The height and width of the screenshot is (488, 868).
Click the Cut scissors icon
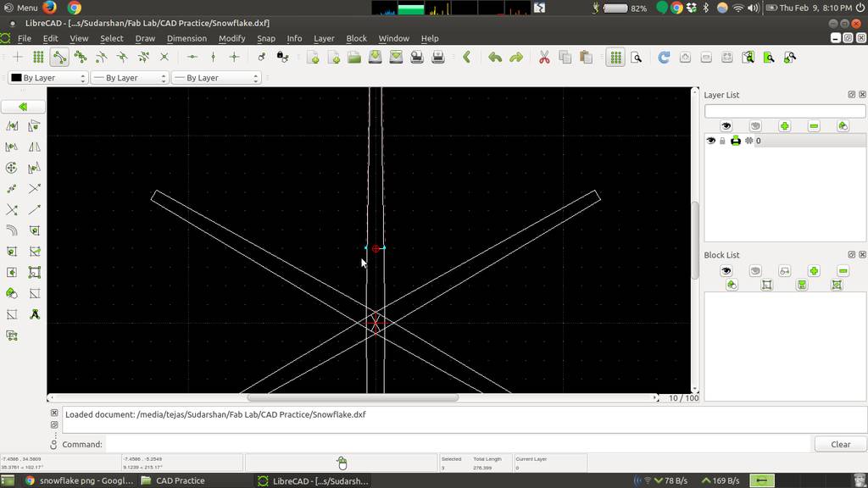point(544,57)
